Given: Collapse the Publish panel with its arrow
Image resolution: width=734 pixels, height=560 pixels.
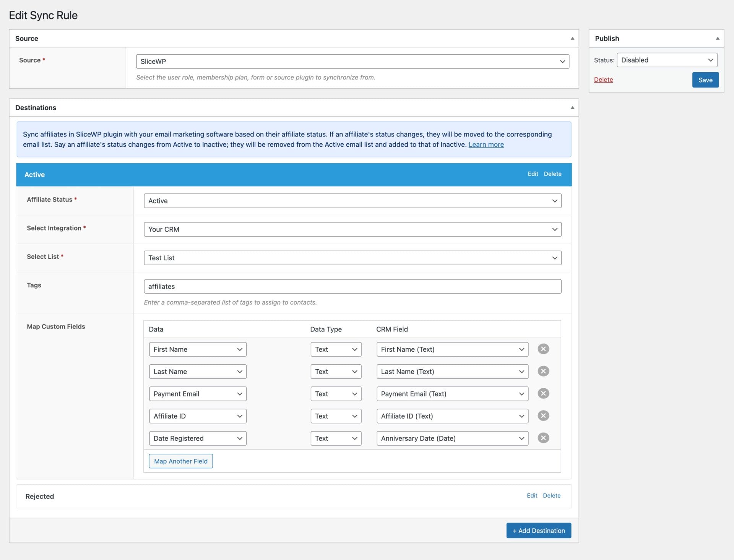Looking at the screenshot, I should pos(717,39).
